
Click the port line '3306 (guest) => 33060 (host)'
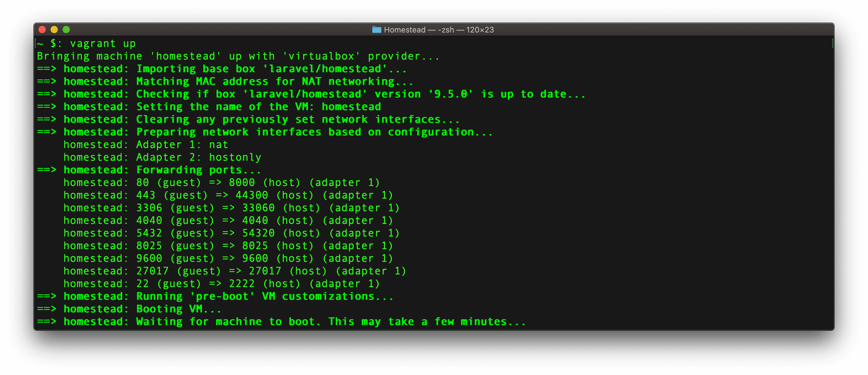click(x=232, y=208)
